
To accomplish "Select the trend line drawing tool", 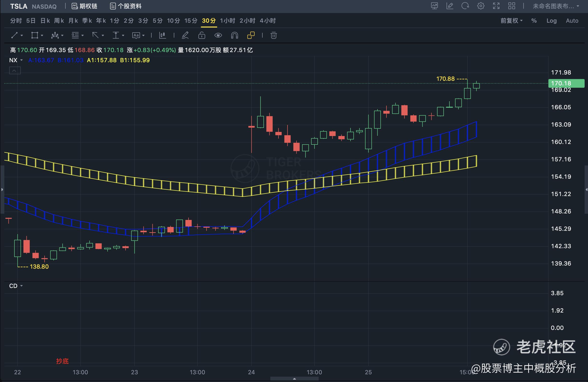I will 14,35.
